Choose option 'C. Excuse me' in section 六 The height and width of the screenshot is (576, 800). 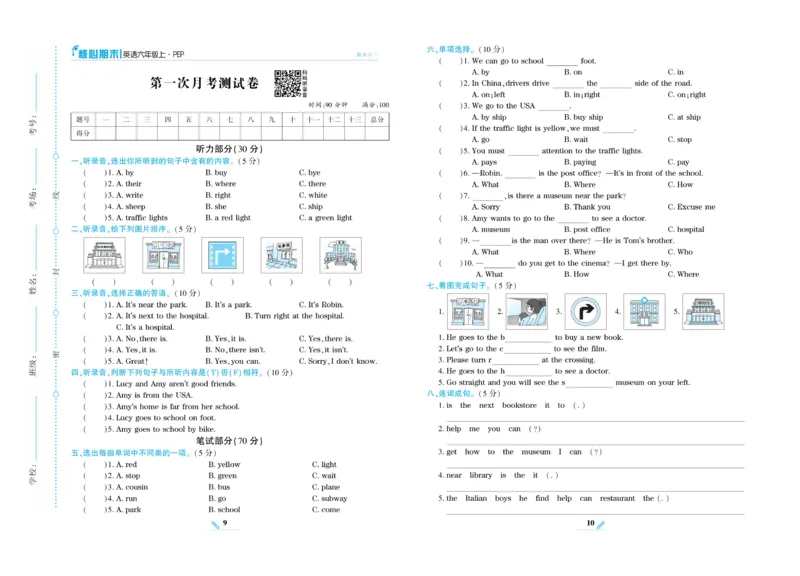(x=696, y=207)
